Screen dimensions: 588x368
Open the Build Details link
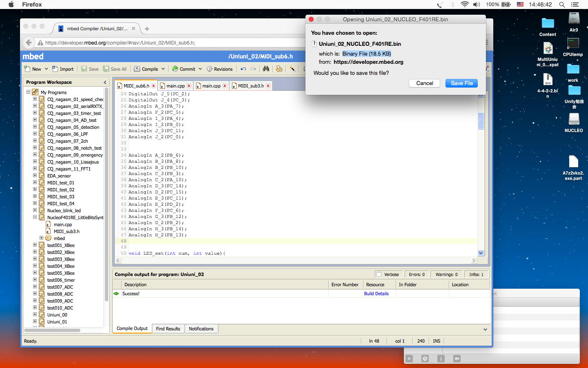tap(376, 294)
